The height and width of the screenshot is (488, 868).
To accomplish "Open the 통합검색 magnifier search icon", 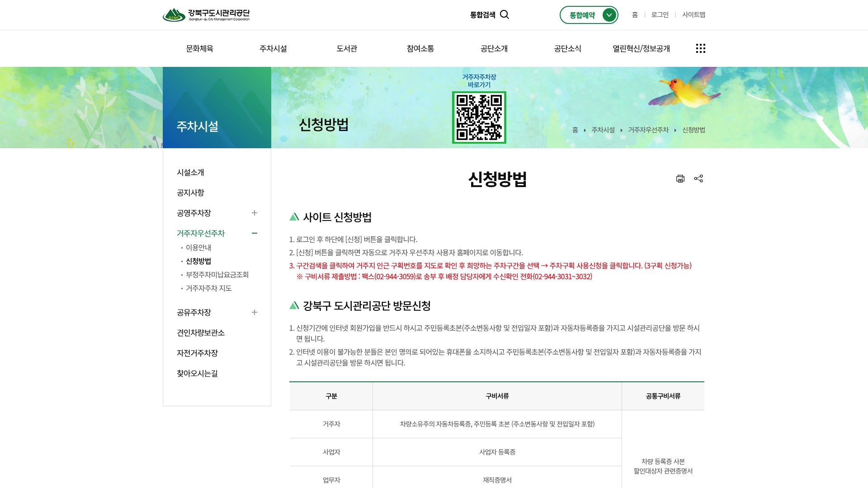I will coord(505,15).
